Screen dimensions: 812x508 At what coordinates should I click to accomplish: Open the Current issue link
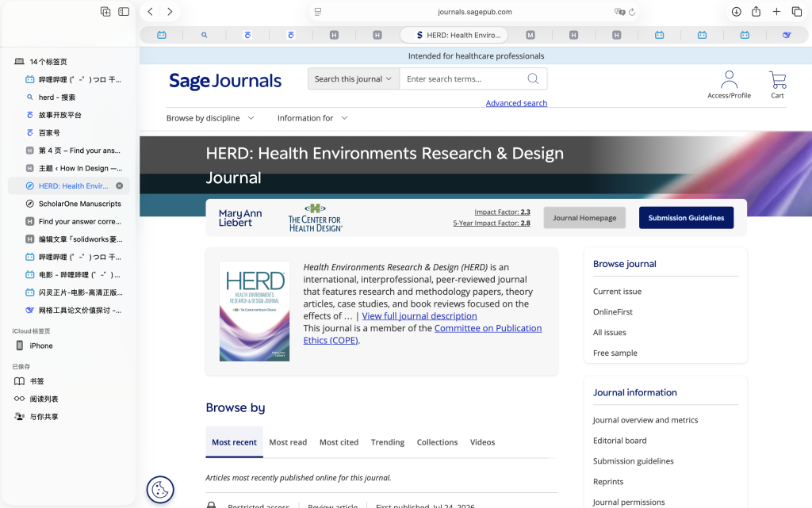click(617, 291)
